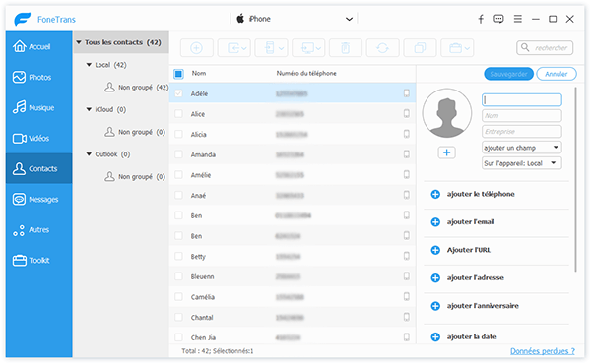This screenshot has width=591, height=364.
Task: Click the add photo plus button under avatar
Action: (x=446, y=152)
